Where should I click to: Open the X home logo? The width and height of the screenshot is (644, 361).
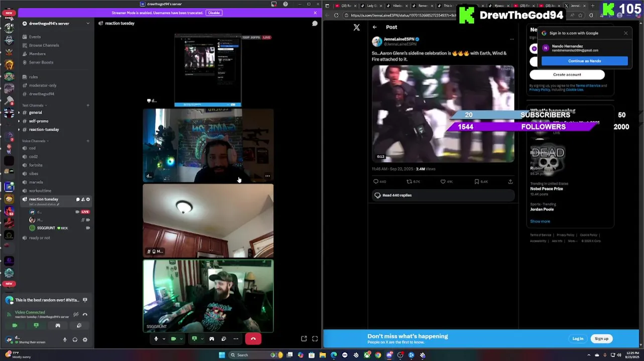(x=356, y=28)
